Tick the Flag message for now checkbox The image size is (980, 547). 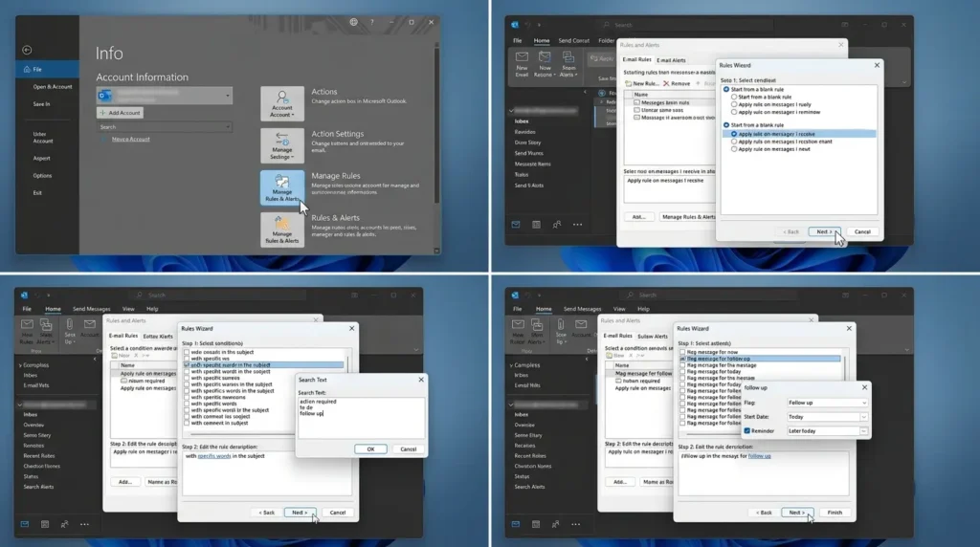[x=682, y=352]
